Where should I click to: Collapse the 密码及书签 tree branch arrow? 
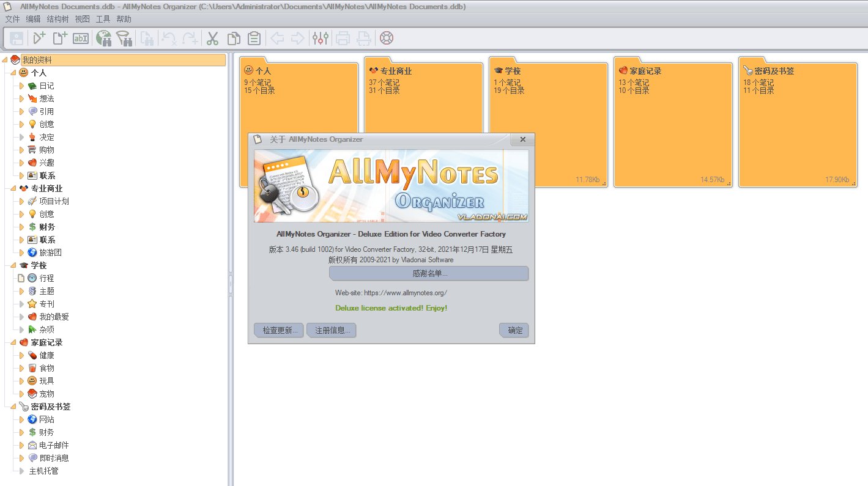[13, 407]
